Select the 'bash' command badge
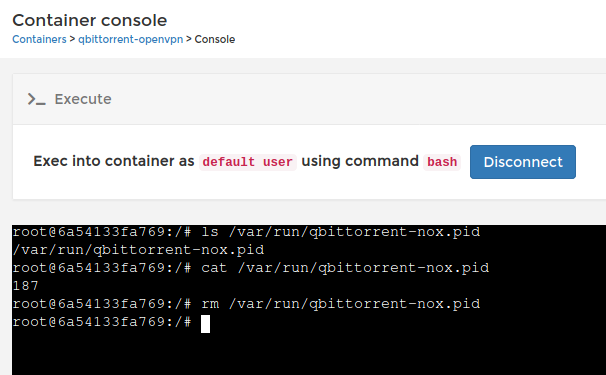The image size is (606, 375). 442,162
